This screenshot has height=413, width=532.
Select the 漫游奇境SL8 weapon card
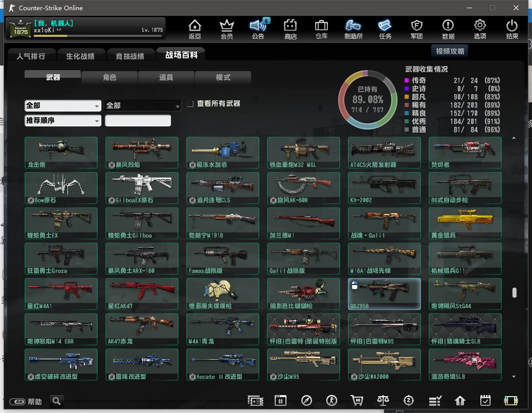coord(465,364)
